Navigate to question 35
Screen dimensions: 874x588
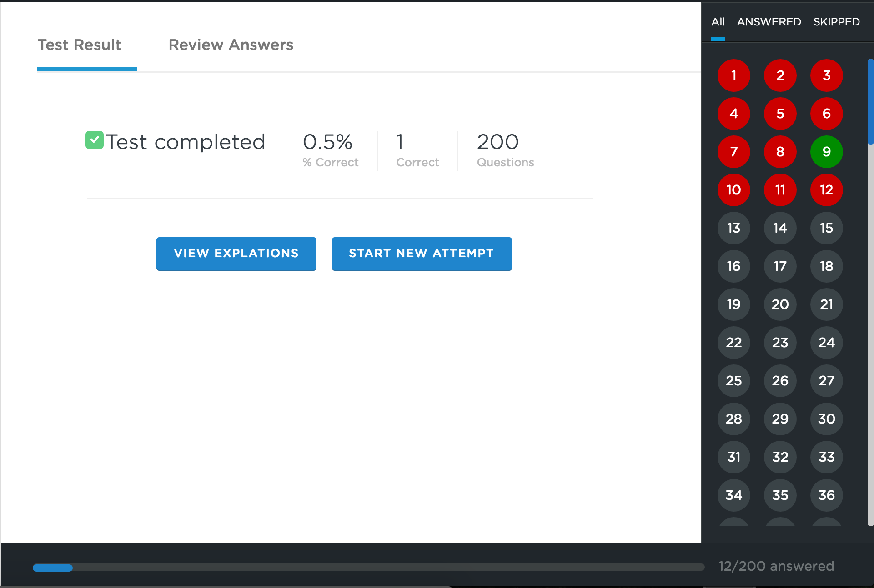point(780,495)
